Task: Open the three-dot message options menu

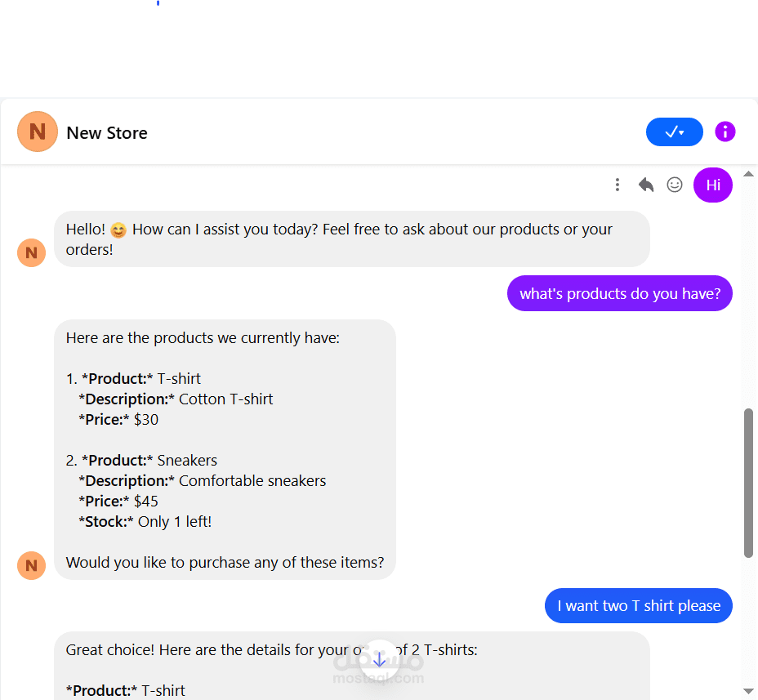Action: 617,185
